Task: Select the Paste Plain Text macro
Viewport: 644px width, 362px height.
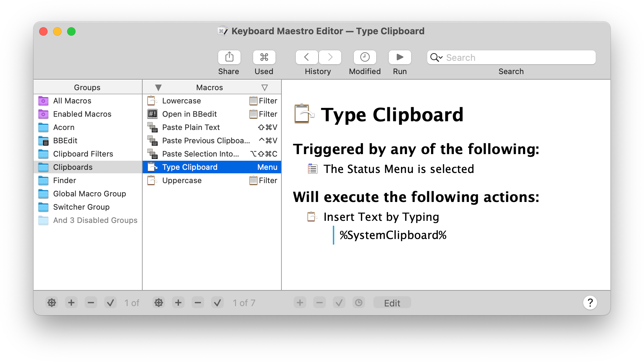Action: (x=212, y=127)
